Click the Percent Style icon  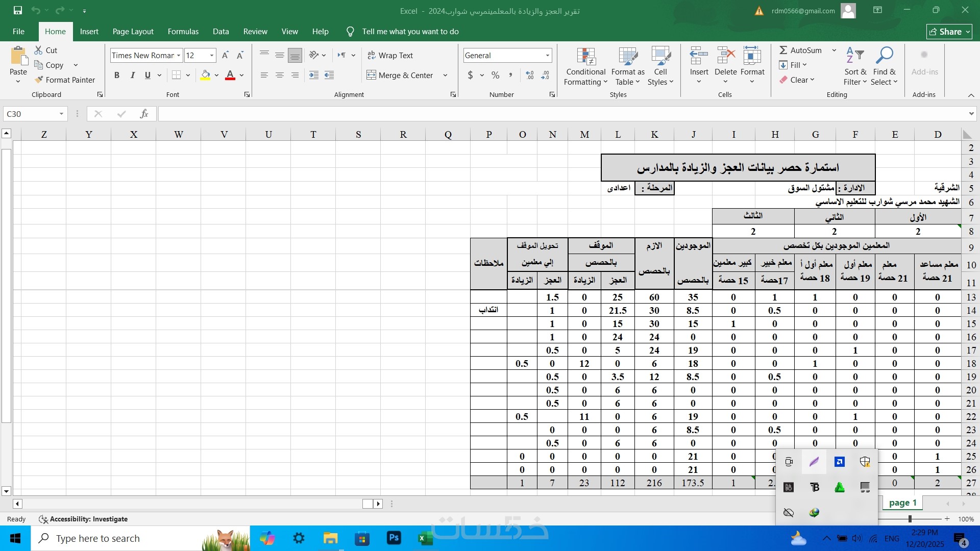pyautogui.click(x=495, y=75)
